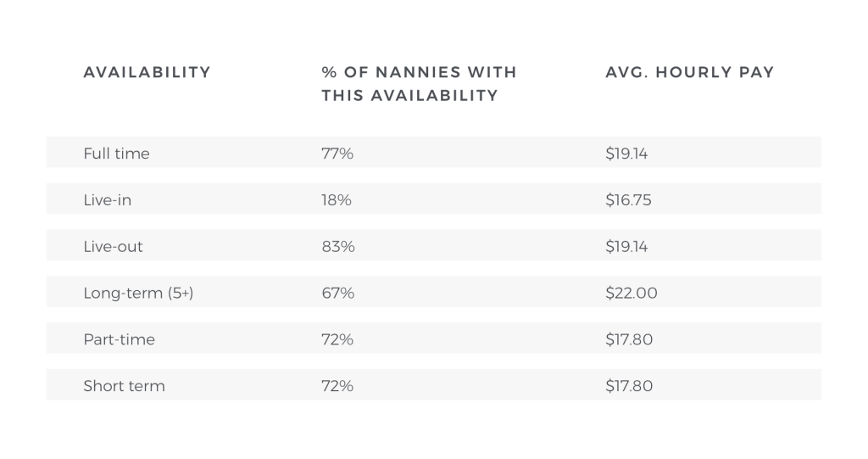Select the Full time row label

(x=116, y=154)
